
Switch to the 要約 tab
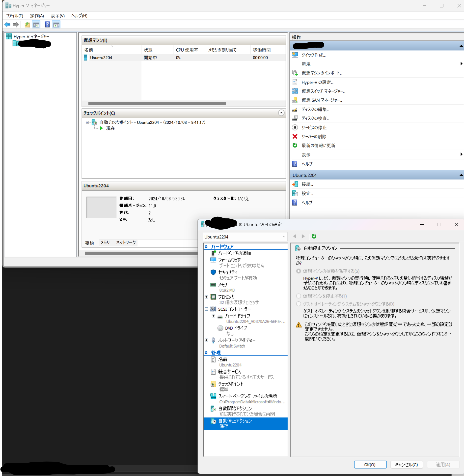point(89,243)
